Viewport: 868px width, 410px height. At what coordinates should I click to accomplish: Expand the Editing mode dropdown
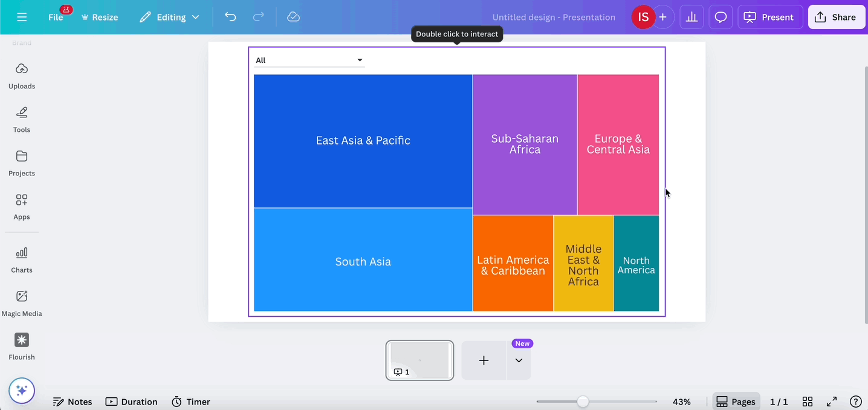coord(169,17)
